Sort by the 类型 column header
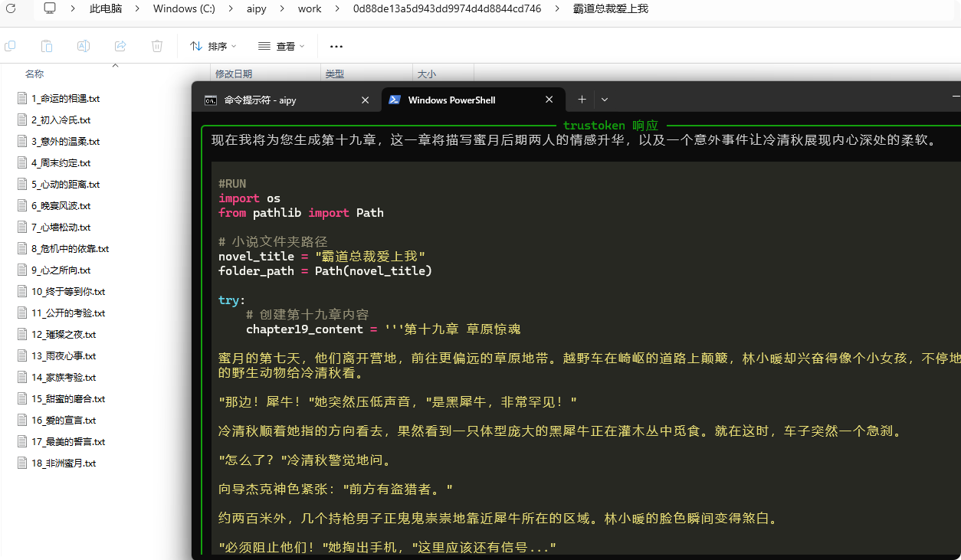961x560 pixels. coord(335,74)
